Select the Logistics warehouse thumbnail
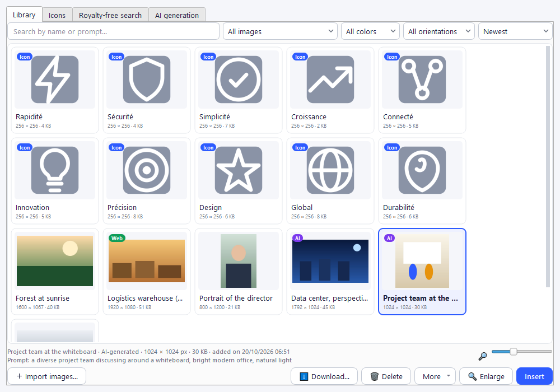Image resolution: width=560 pixels, height=392 pixels. tap(146, 261)
